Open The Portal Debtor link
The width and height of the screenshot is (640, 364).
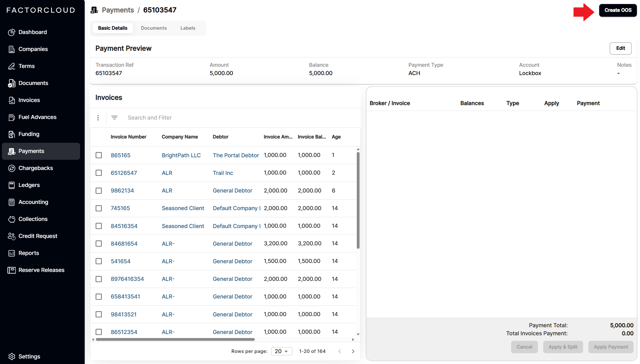click(236, 155)
